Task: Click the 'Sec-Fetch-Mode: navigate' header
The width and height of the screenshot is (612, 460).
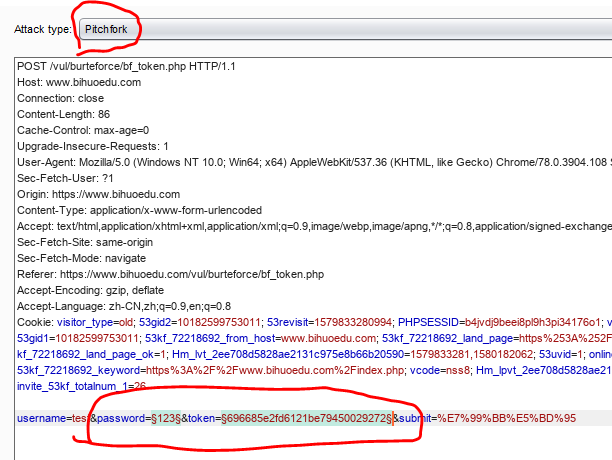Action: (x=82, y=258)
